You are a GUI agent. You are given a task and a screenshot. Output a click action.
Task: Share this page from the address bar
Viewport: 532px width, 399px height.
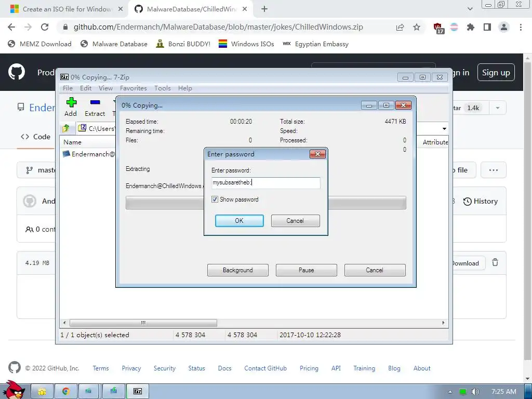400,27
